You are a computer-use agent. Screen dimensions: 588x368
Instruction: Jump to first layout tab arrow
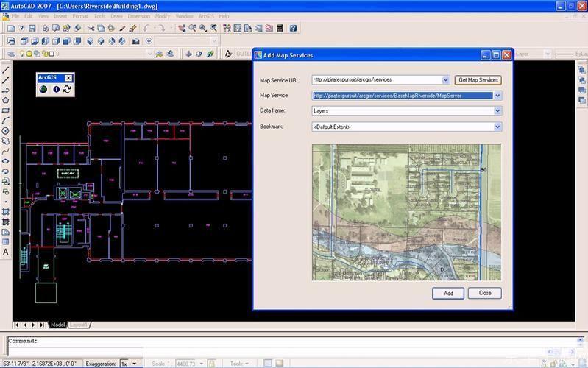pos(16,325)
